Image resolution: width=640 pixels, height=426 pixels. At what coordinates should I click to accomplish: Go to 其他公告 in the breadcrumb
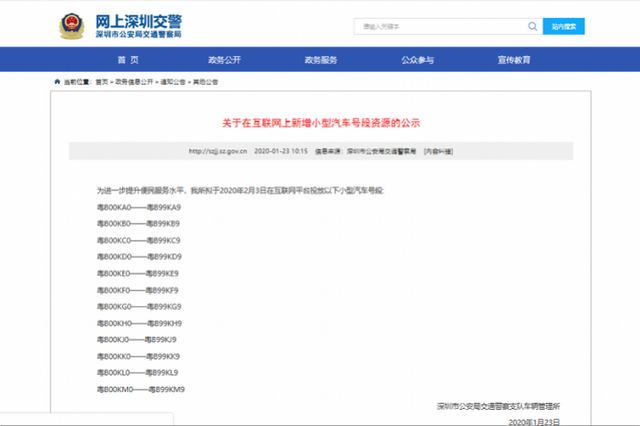coord(206,83)
